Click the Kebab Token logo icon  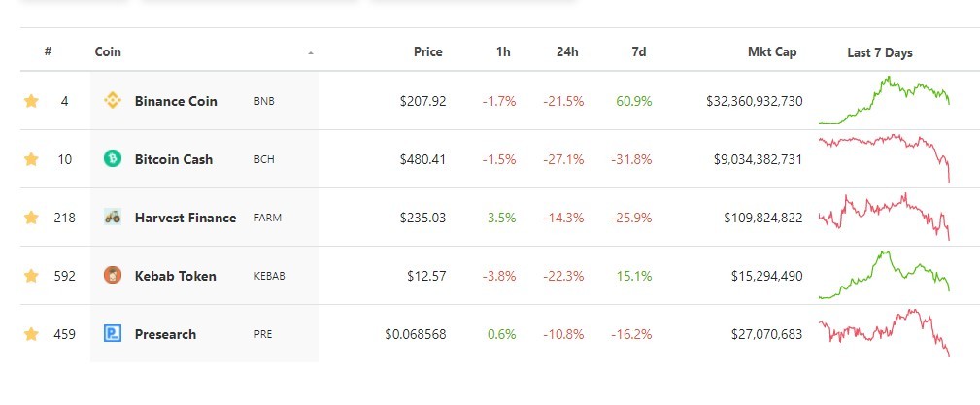click(x=113, y=275)
